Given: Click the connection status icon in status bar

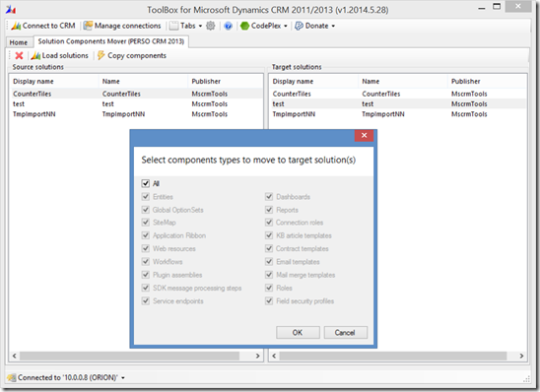Looking at the screenshot, I should 12,377.
